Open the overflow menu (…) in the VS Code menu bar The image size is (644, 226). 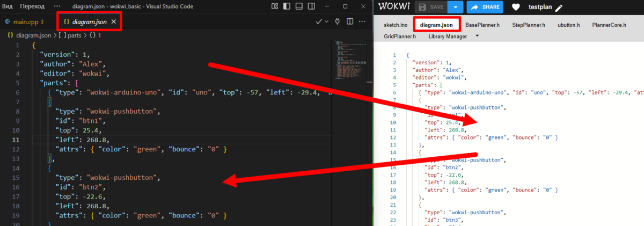pos(57,6)
